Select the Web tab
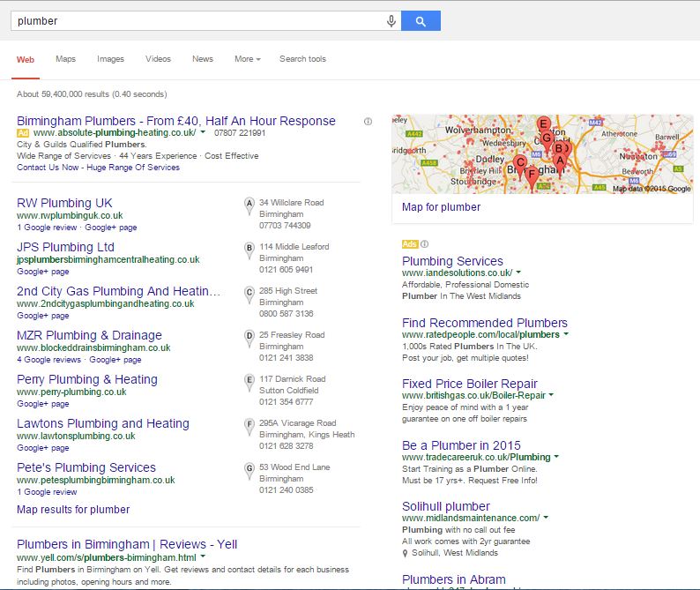 pyautogui.click(x=26, y=60)
